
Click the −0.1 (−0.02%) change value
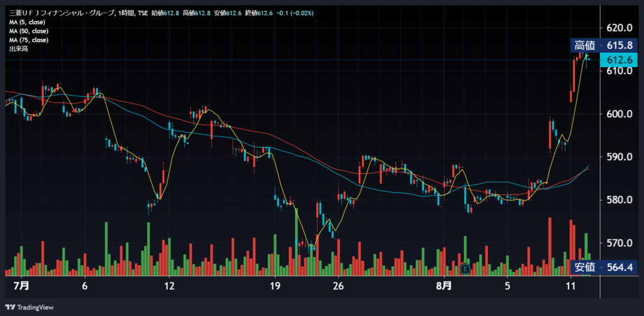pos(296,13)
